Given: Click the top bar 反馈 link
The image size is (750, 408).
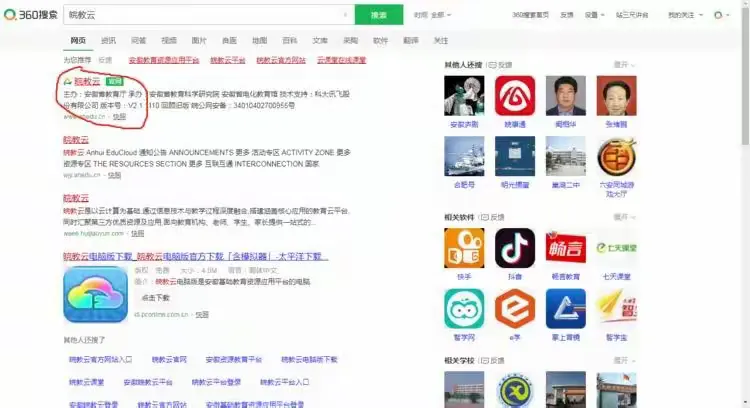Looking at the screenshot, I should coord(567,15).
